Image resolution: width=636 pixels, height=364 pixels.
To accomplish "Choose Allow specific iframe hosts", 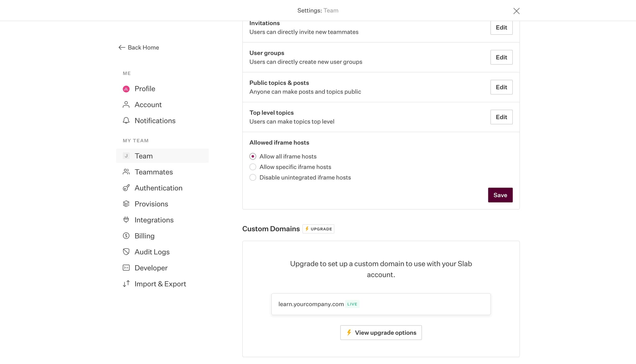I will point(253,167).
